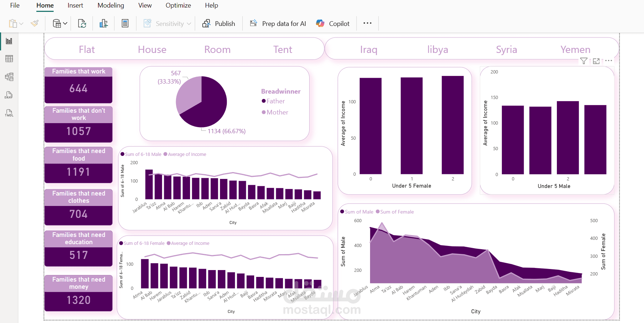Viewport: 644px width, 323px height.
Task: Open the Modeling ribbon tab
Action: coord(111,5)
